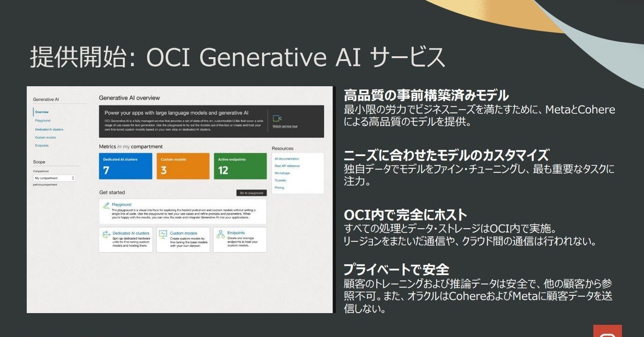This screenshot has height=337, width=644.
Task: Click the Watch service tour link
Action: [x=285, y=126]
